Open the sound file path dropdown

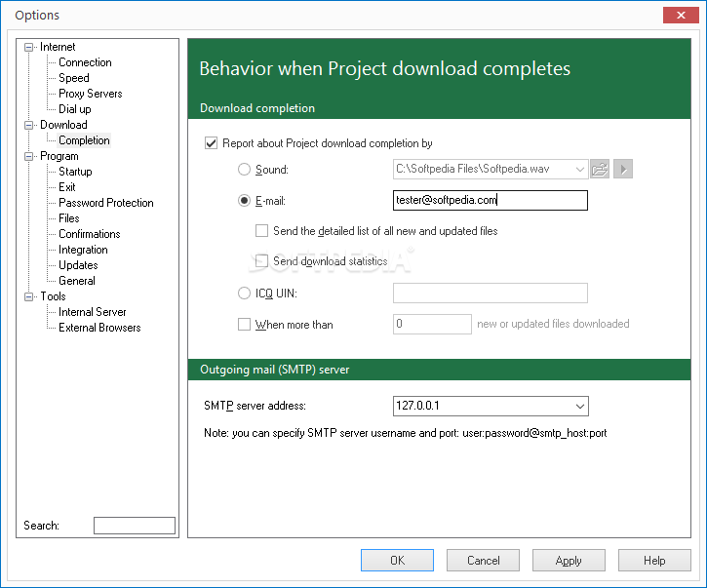pyautogui.click(x=580, y=169)
